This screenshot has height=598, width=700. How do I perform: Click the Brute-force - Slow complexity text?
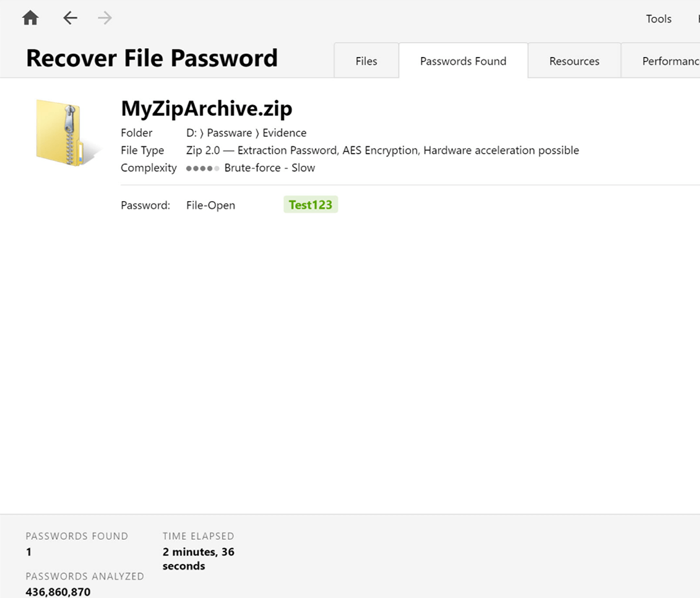click(x=270, y=168)
